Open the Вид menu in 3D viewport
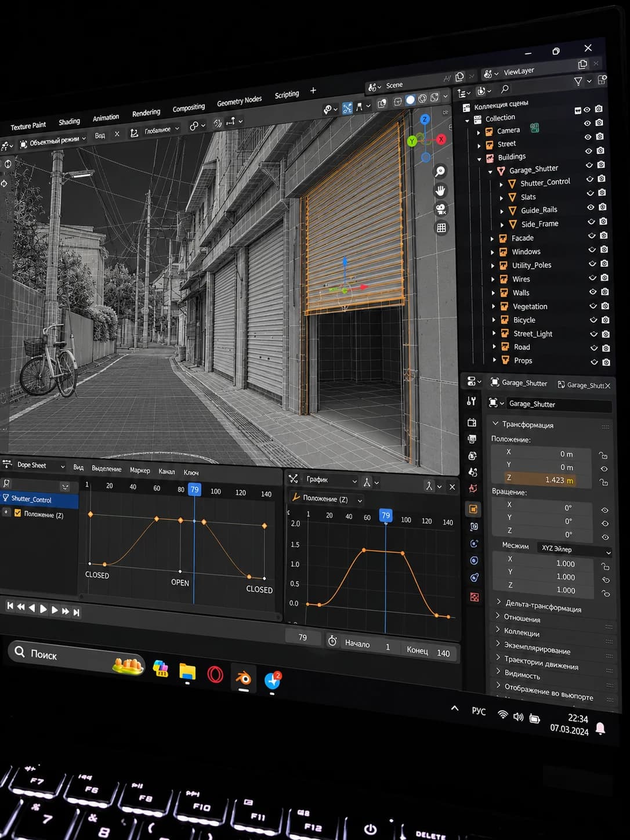This screenshot has width=630, height=840. (x=100, y=135)
